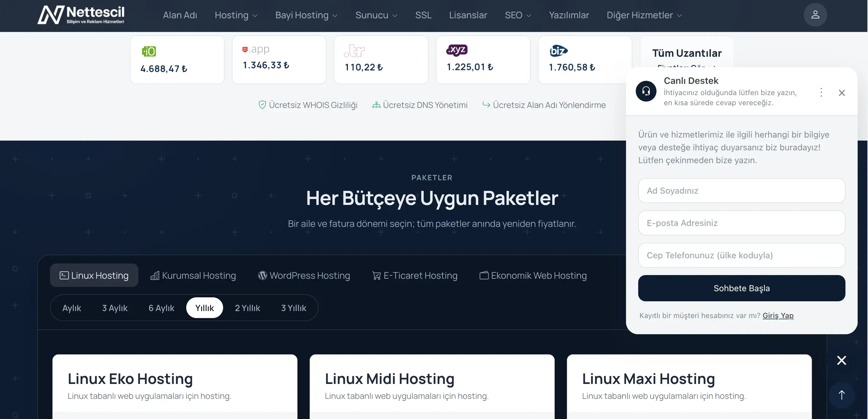Switch to the Linux Hosting tab
The height and width of the screenshot is (419, 868).
[x=94, y=275]
